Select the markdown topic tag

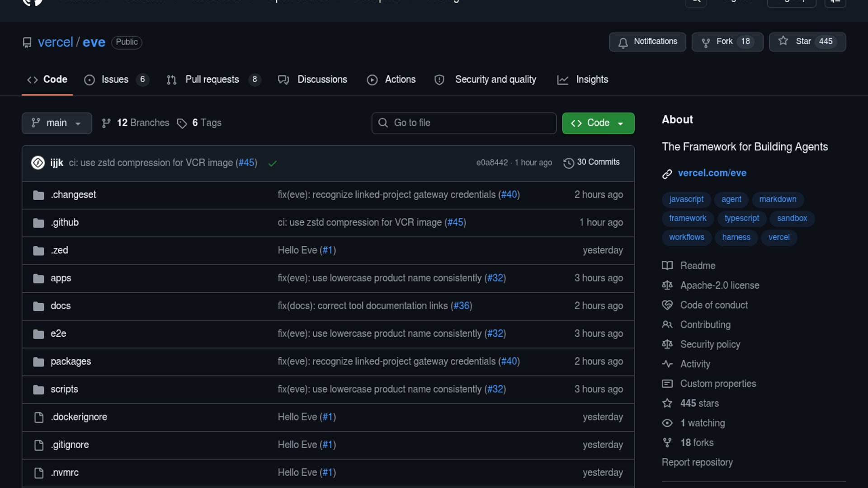point(778,199)
